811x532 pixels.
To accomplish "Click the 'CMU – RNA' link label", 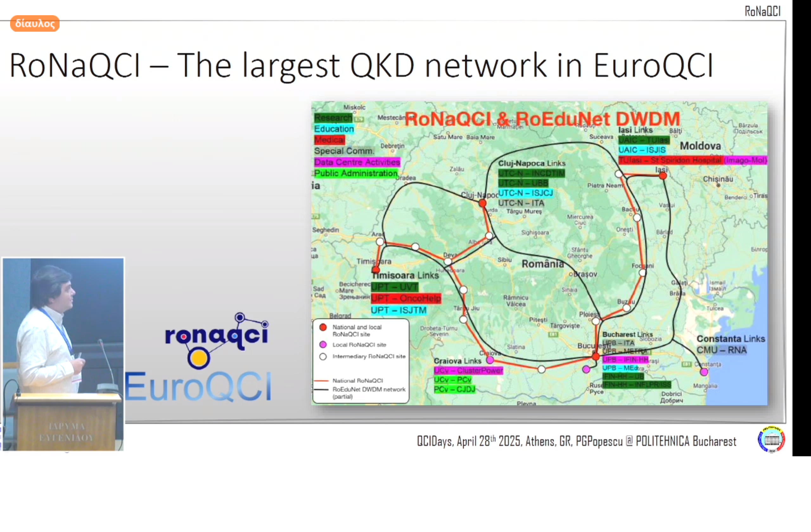I will coord(721,350).
